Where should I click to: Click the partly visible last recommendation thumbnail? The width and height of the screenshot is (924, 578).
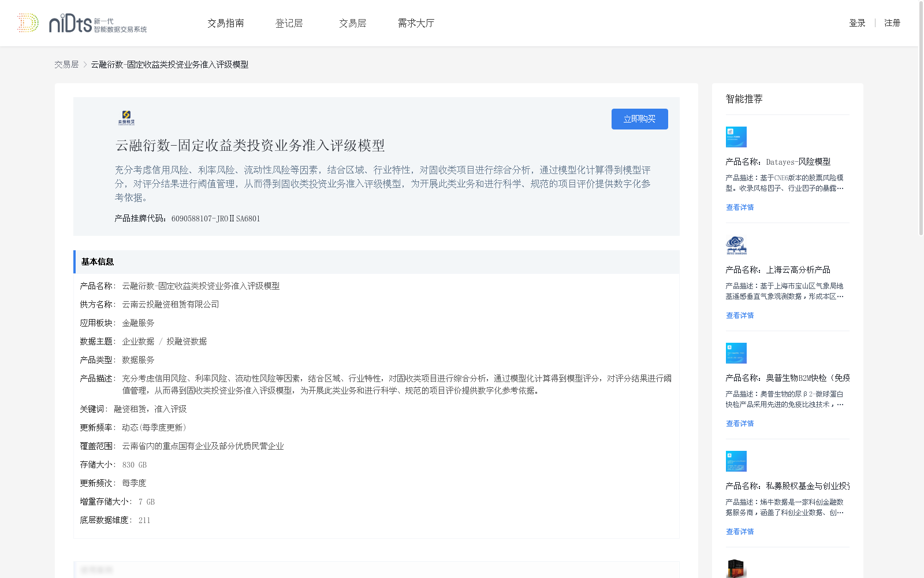(x=736, y=569)
